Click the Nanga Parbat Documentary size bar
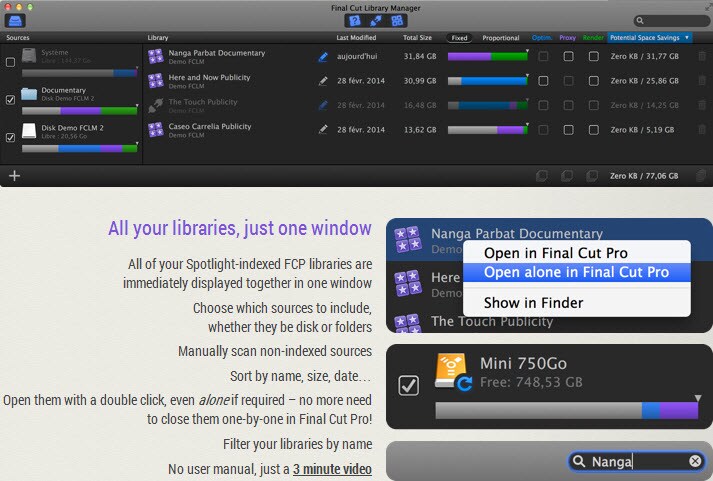 pos(487,57)
